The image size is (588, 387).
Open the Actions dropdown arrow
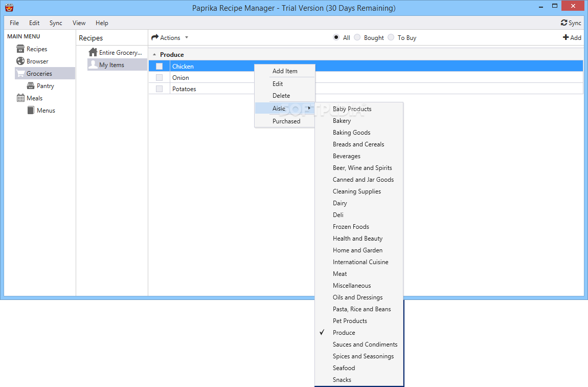[187, 37]
